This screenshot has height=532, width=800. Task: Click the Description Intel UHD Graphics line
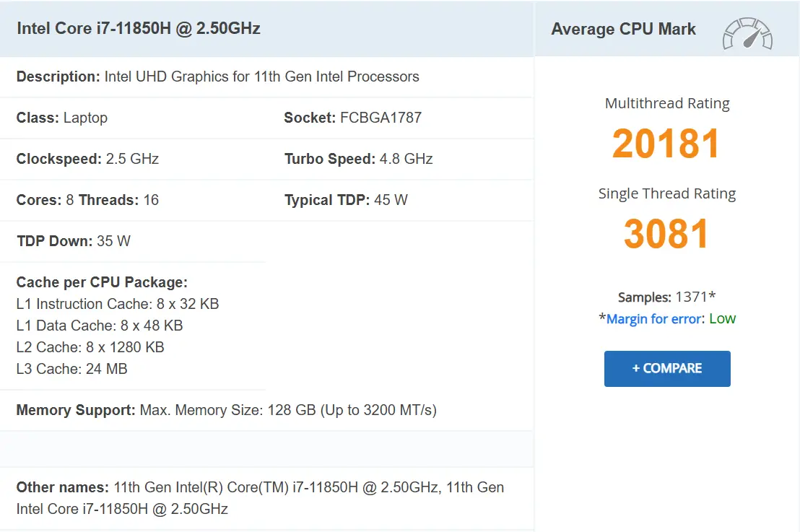pyautogui.click(x=217, y=77)
